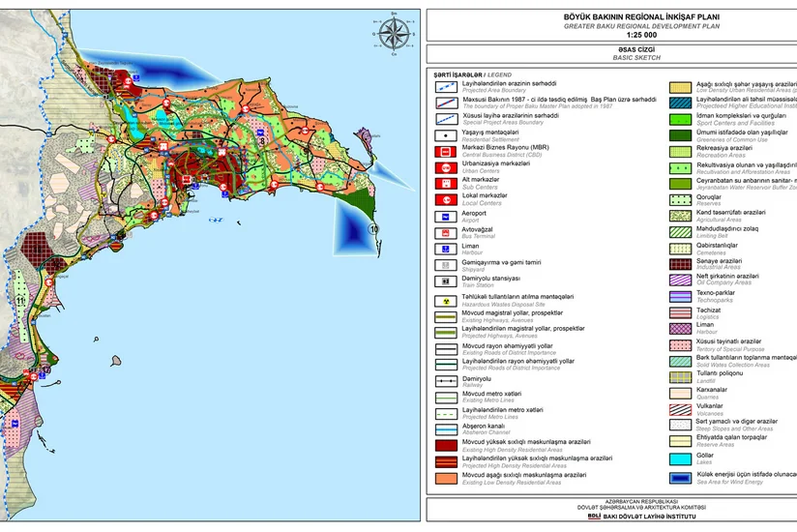
Task: Click the Projected Higher Educational Institutions swatch
Action: coord(680,103)
